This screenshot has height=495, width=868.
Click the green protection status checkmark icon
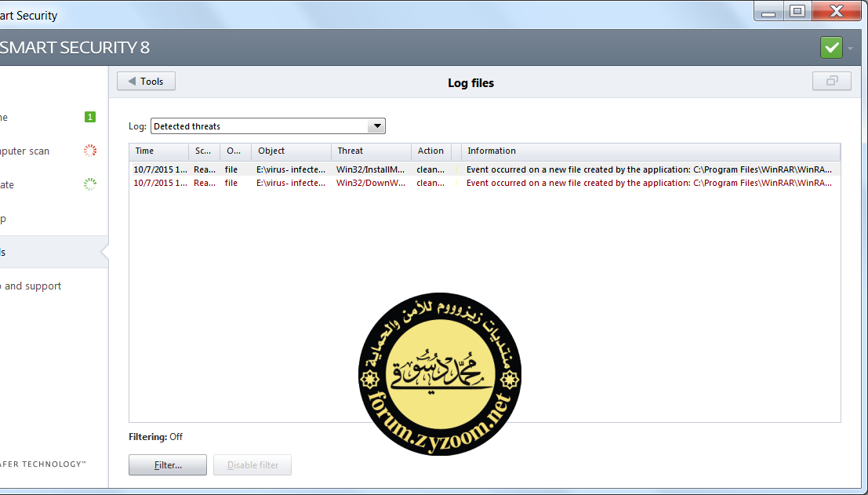[831, 48]
